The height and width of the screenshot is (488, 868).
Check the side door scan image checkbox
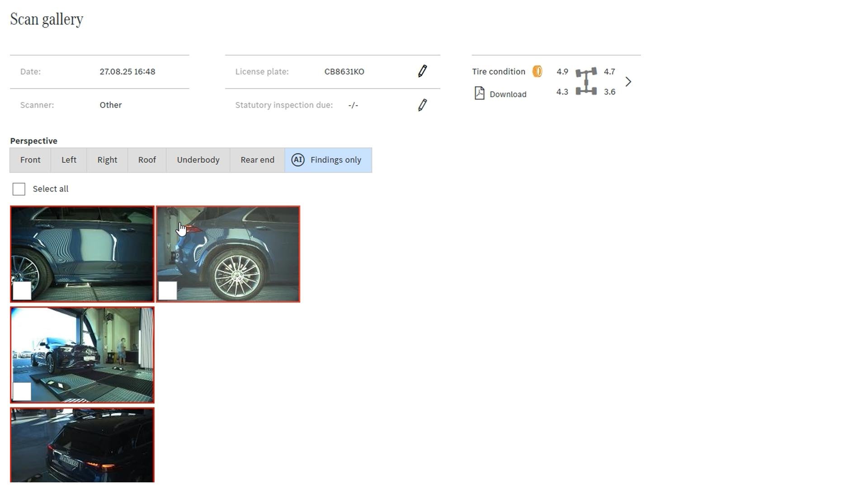click(x=22, y=291)
